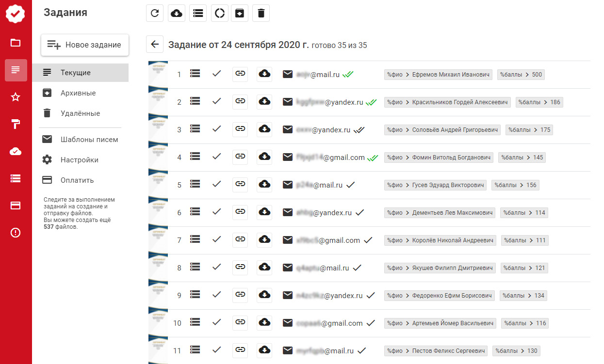Open Настройки in the side menu
The image size is (604, 364).
pyautogui.click(x=80, y=160)
